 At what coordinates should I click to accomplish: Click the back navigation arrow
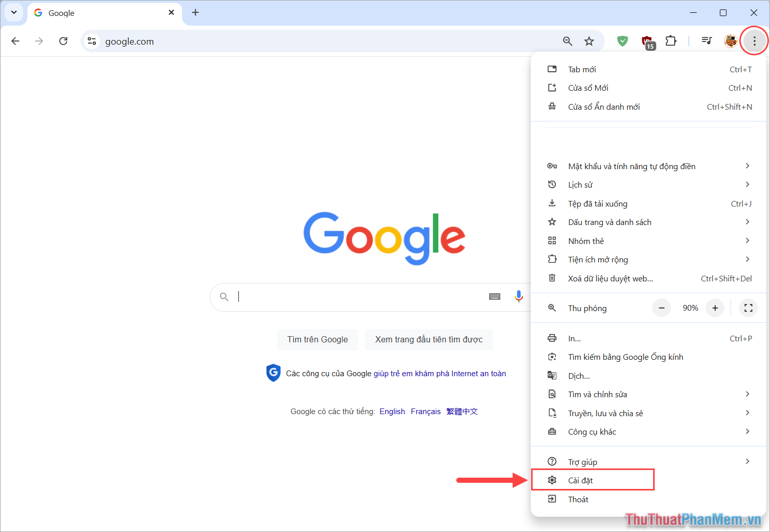point(15,41)
